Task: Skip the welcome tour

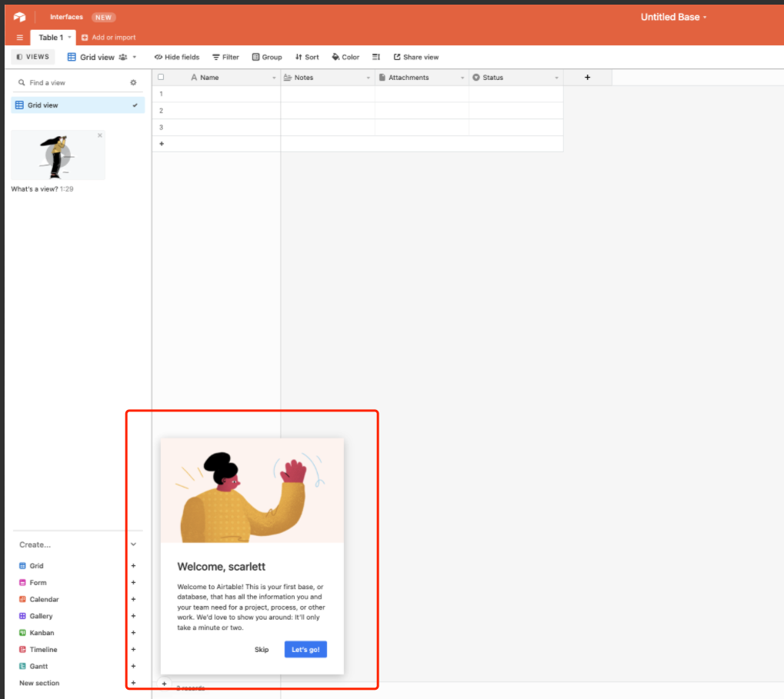Action: [x=262, y=650]
